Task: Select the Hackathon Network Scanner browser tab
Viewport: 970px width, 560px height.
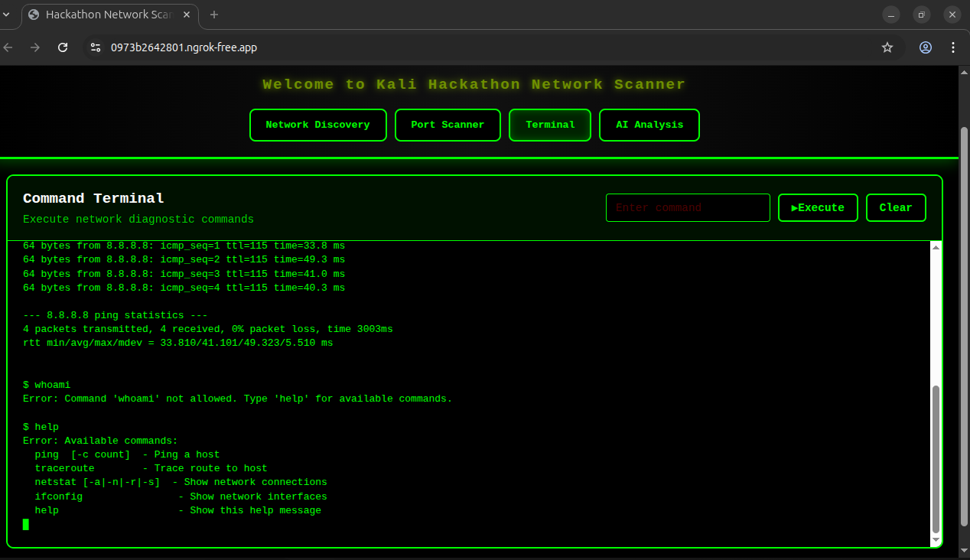Action: click(109, 15)
